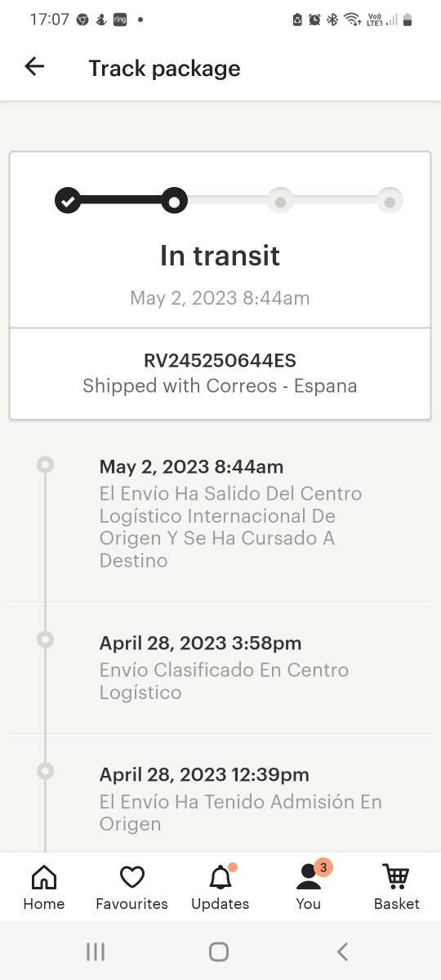This screenshot has width=441, height=980.
Task: Tap the Envío Clasificado En Centro Logístico entry
Action: [x=224, y=681]
